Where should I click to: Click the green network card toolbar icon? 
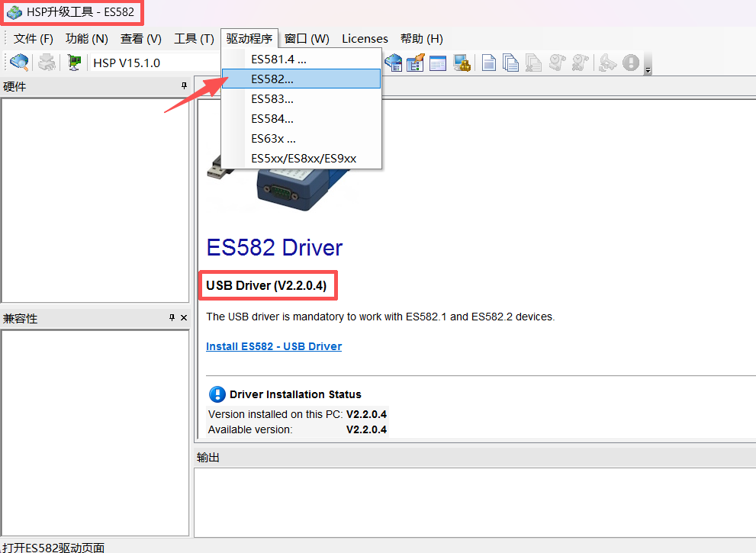74,63
